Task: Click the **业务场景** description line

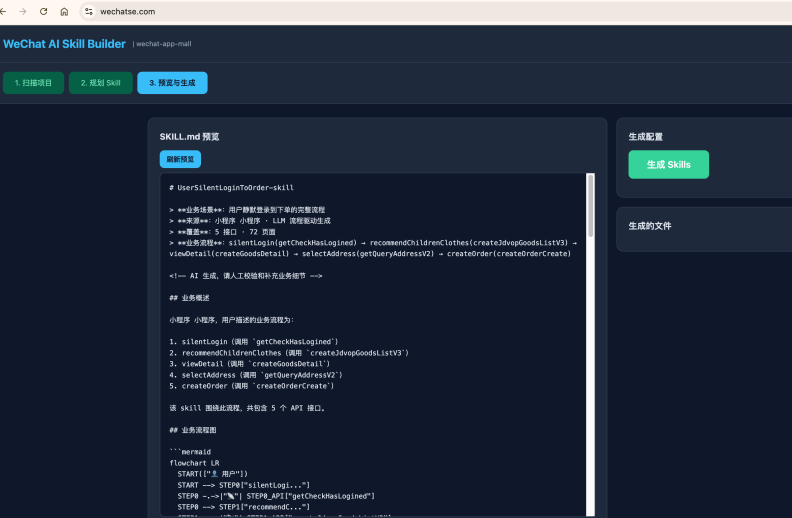Action: [248, 210]
